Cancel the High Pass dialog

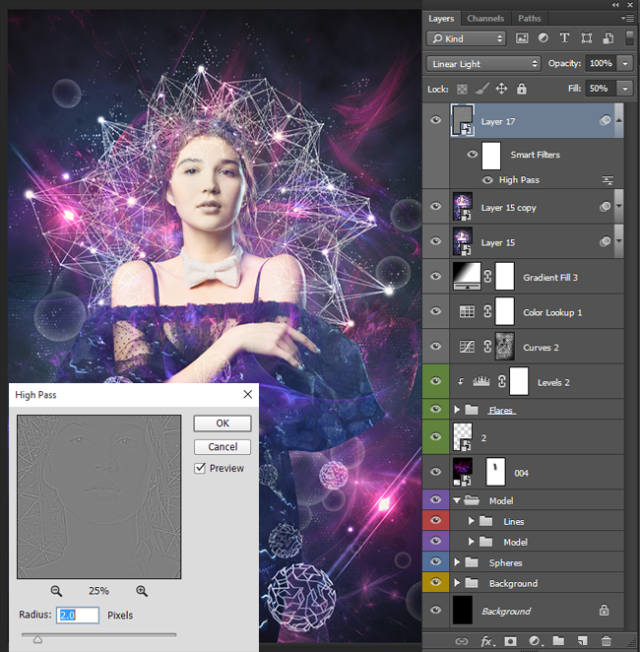[223, 447]
